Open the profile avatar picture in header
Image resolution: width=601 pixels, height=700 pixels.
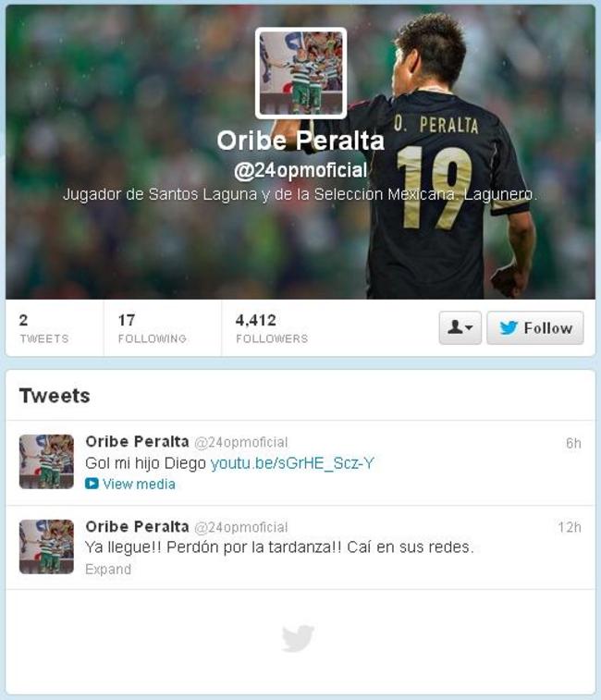pyautogui.click(x=300, y=73)
